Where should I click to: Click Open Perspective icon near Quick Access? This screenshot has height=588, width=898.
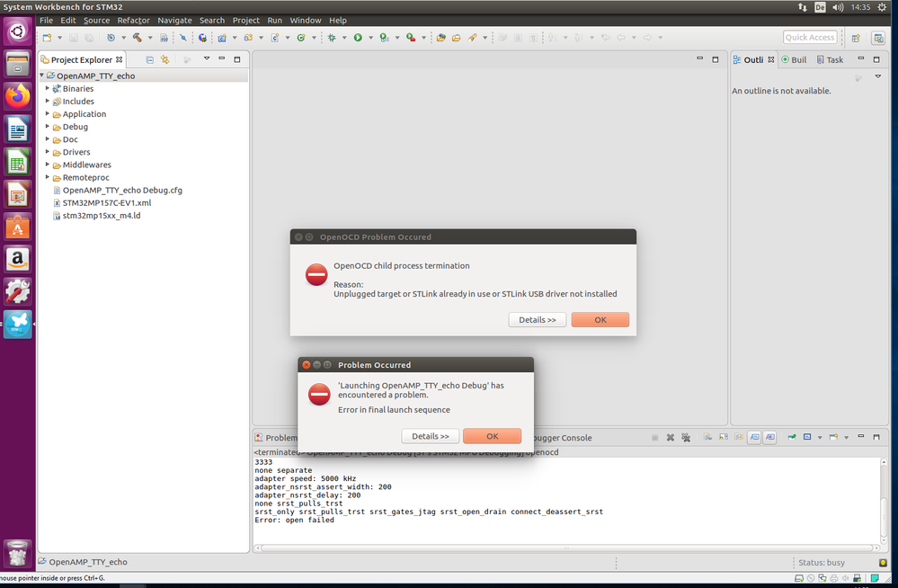856,38
